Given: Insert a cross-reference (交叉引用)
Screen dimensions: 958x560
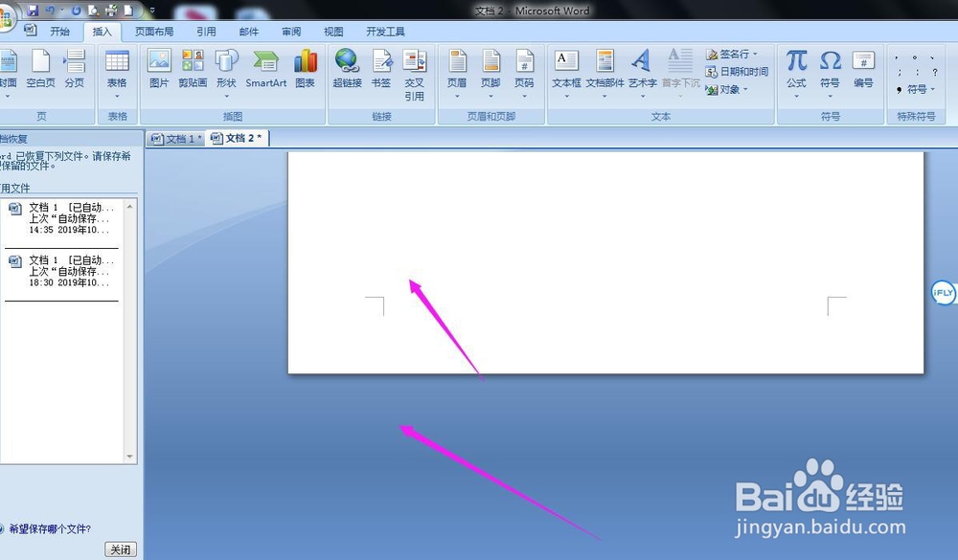Looking at the screenshot, I should click(x=414, y=75).
